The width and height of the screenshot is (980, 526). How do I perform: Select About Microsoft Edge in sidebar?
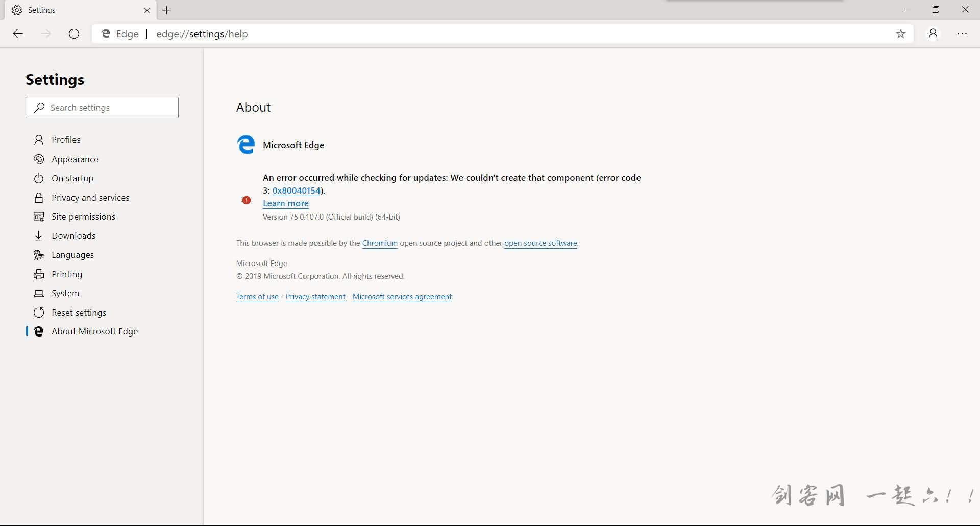click(x=94, y=331)
